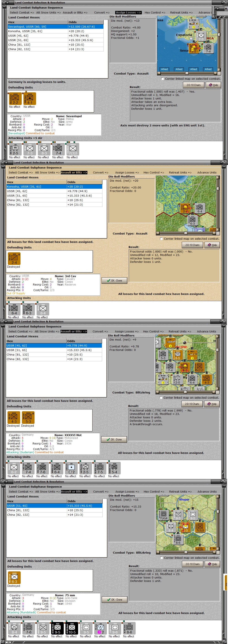Viewport: 228px width, 644px height.
Task: Click highlighted Assign Losses step in Sevastopol window
Action: point(128,13)
